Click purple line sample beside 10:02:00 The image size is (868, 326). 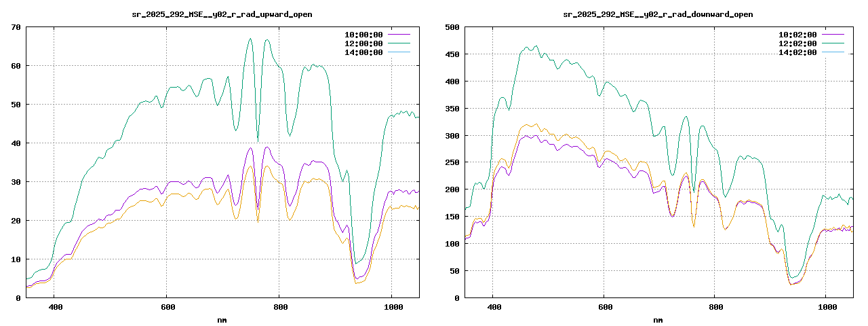pos(833,34)
